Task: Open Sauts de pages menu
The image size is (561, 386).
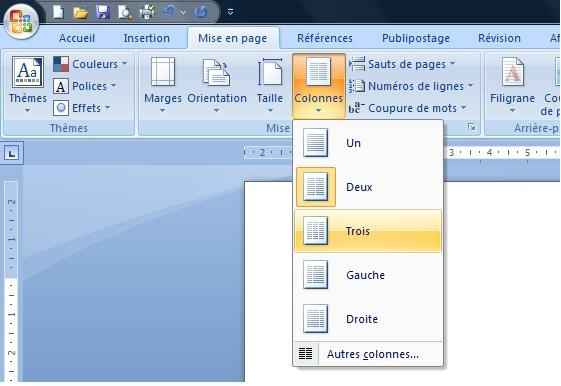Action: (402, 64)
